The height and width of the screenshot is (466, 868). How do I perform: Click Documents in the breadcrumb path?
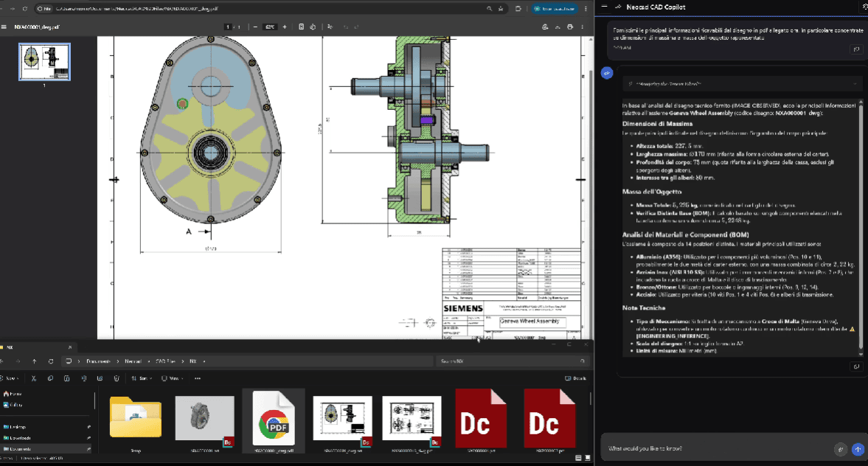coord(98,361)
